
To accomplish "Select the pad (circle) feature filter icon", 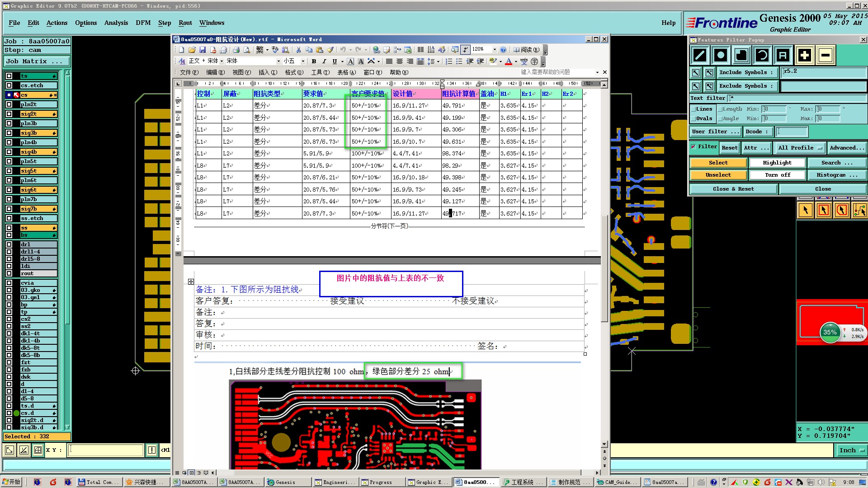I will pyautogui.click(x=720, y=55).
